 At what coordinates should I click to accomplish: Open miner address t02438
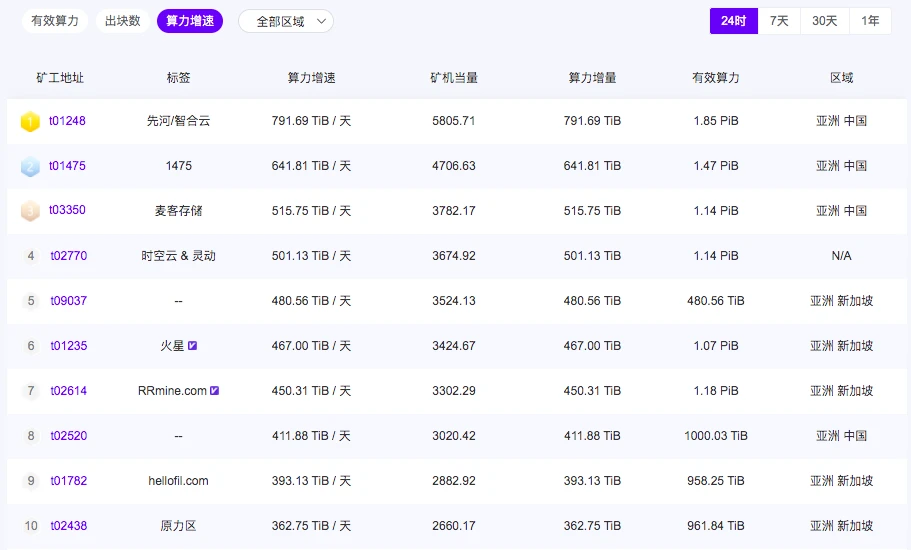[x=69, y=526]
